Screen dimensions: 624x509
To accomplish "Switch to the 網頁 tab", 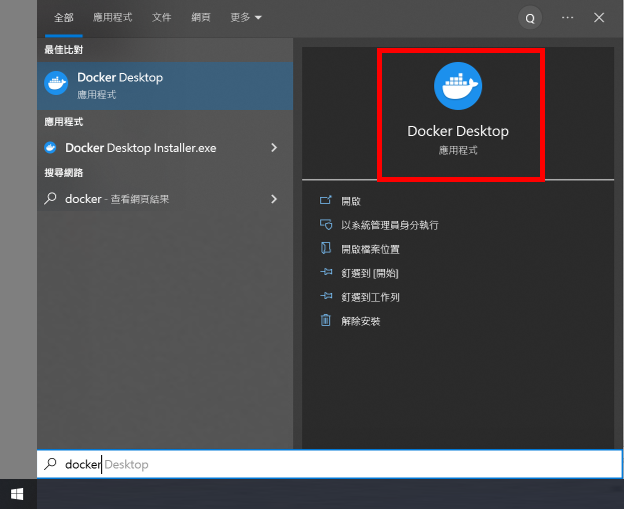I will [201, 18].
